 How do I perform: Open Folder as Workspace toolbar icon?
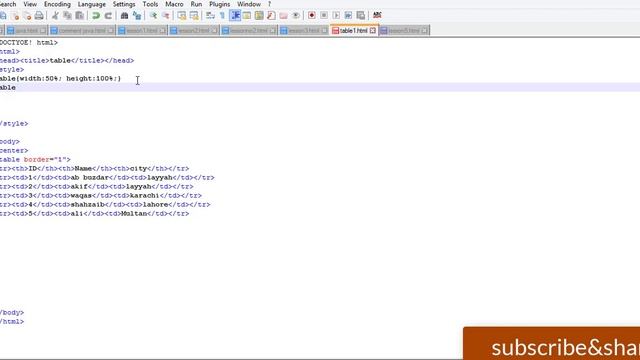click(284, 16)
